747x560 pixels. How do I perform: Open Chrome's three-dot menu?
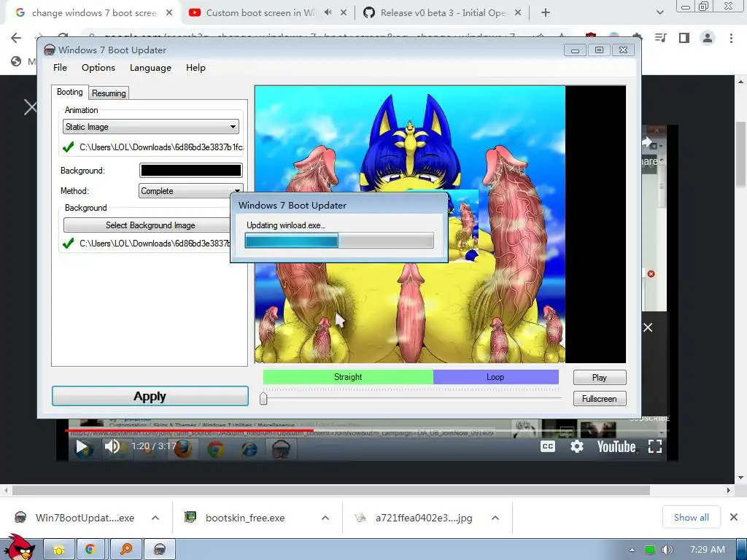click(x=731, y=38)
